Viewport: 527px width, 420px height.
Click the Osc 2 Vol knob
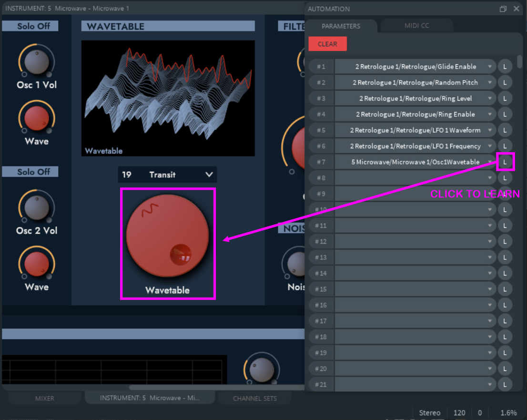37,207
